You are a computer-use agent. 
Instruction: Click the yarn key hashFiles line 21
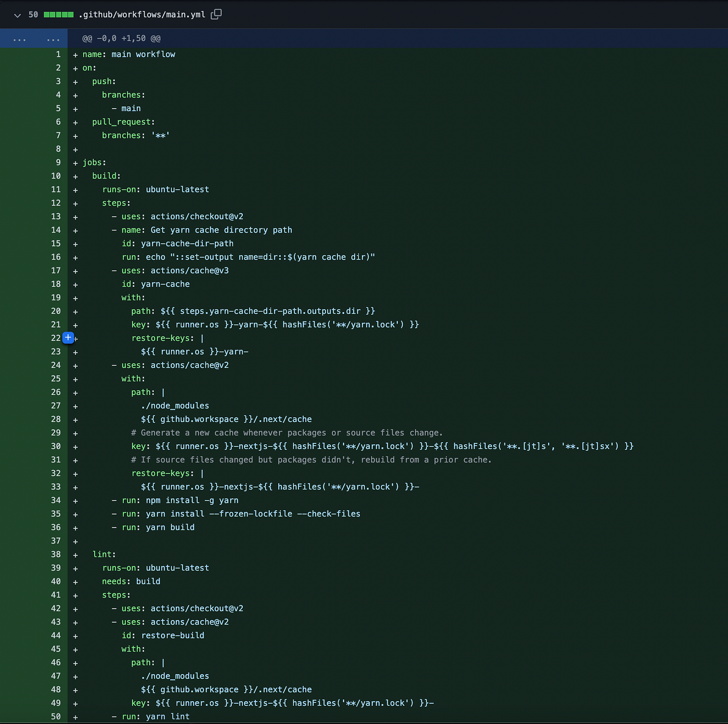[x=275, y=325]
